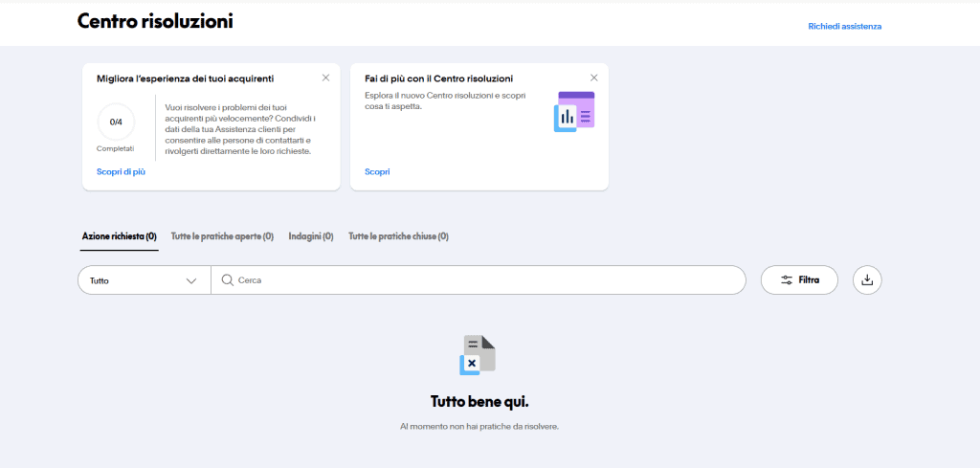Click the Richiedi assistenza link
The image size is (980, 468).
(x=844, y=26)
